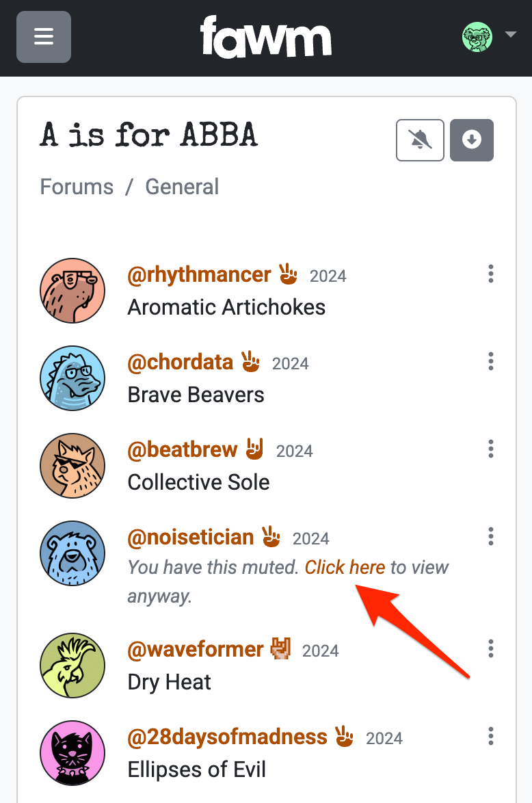Click here to view the muted comment

345,567
